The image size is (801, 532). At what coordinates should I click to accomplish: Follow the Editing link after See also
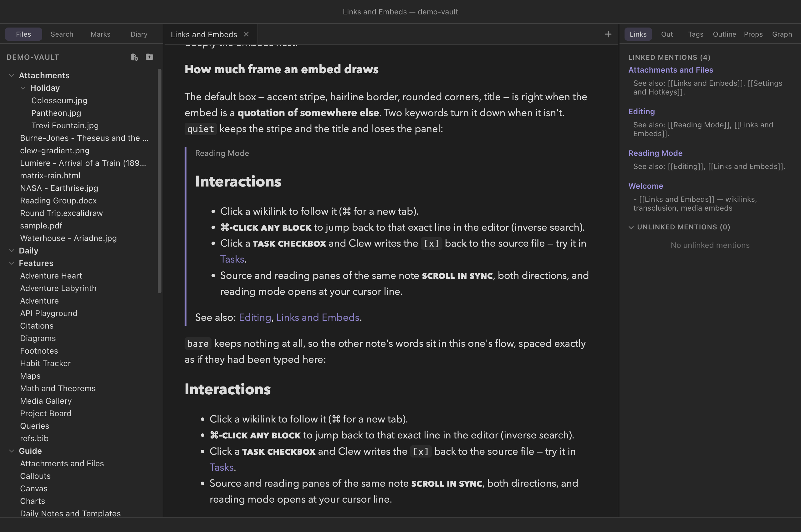click(x=255, y=318)
